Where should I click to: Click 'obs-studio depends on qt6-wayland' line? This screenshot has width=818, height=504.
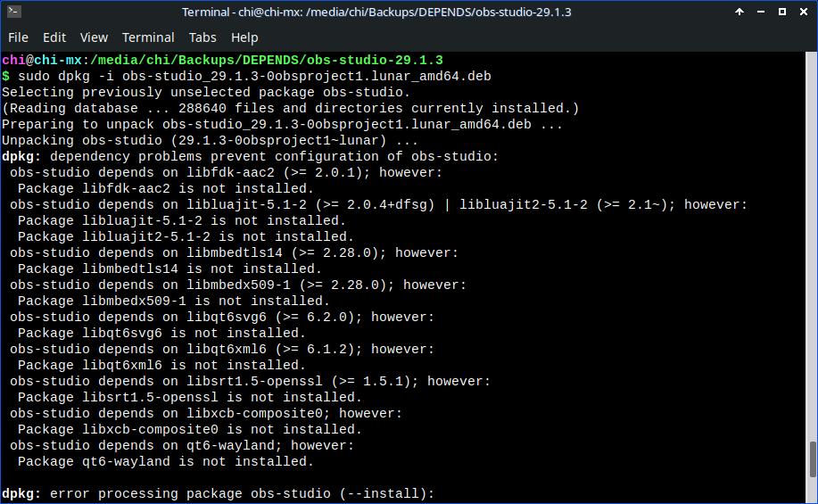[x=182, y=445]
